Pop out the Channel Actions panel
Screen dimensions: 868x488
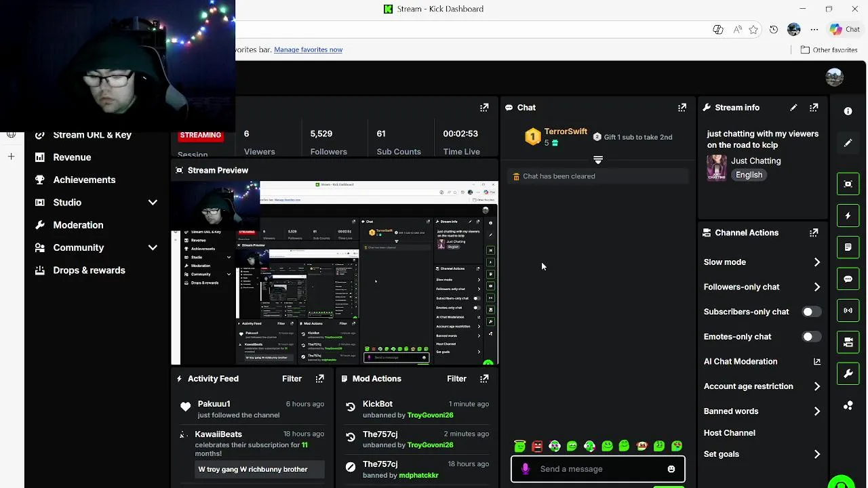pos(814,232)
